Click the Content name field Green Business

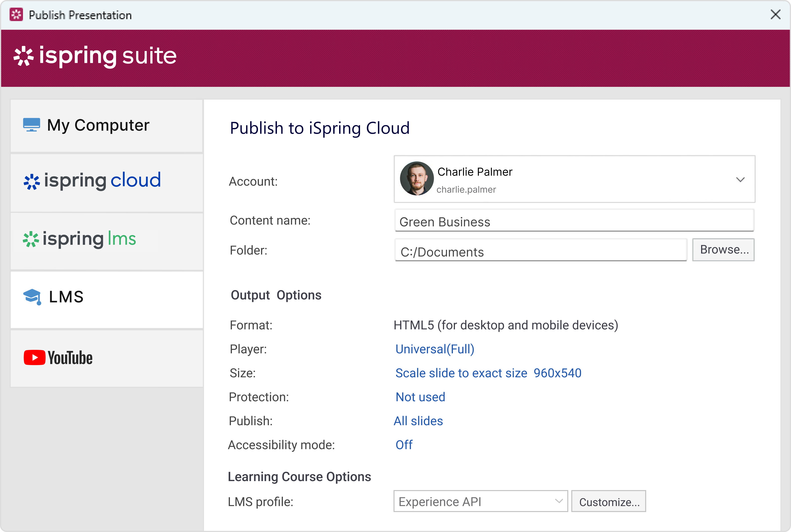[x=575, y=221]
